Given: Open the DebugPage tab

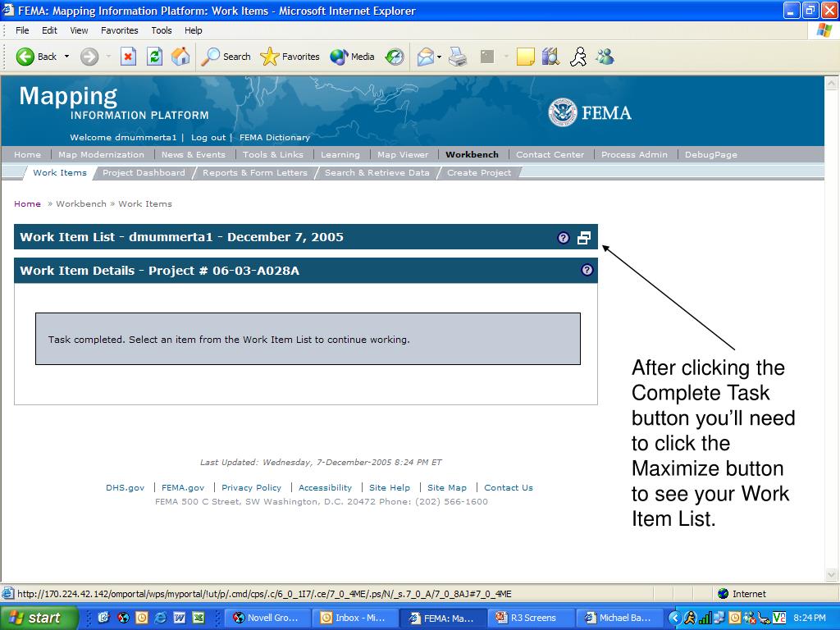Looking at the screenshot, I should (x=711, y=154).
